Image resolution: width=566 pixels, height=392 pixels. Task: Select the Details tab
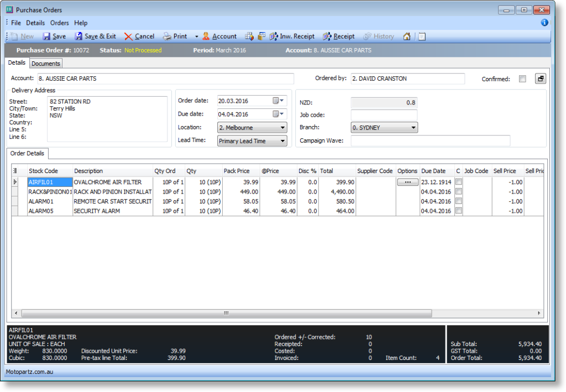point(17,62)
